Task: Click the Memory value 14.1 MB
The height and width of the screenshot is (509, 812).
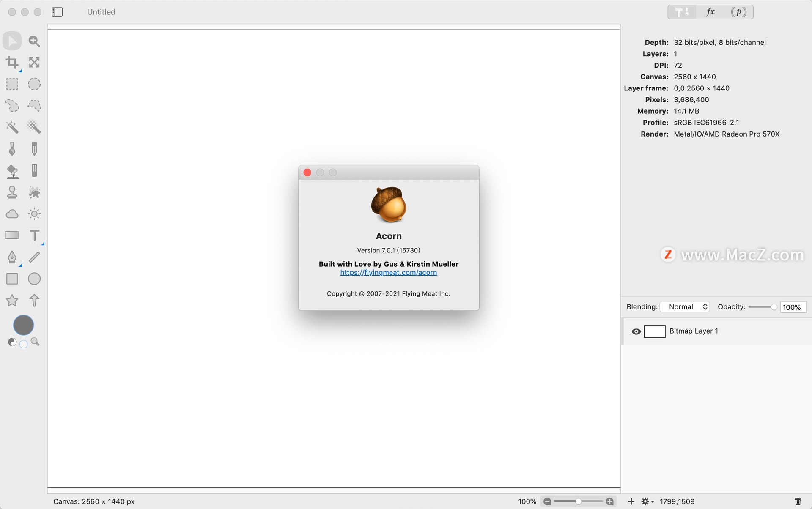Action: click(x=686, y=111)
